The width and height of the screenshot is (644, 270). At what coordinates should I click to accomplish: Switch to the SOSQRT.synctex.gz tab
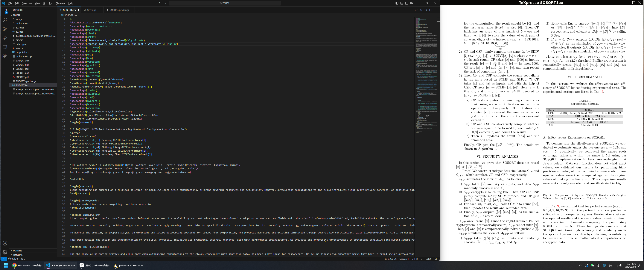point(119,10)
